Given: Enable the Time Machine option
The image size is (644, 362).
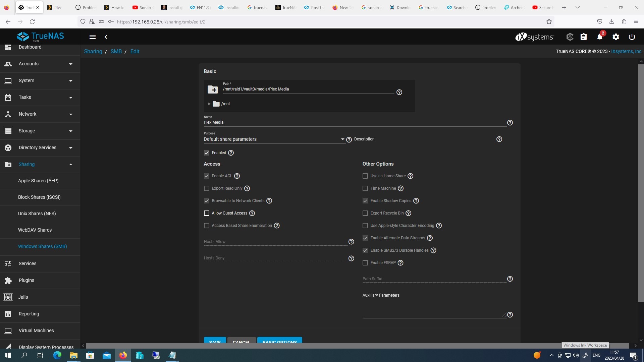Looking at the screenshot, I should (x=365, y=188).
